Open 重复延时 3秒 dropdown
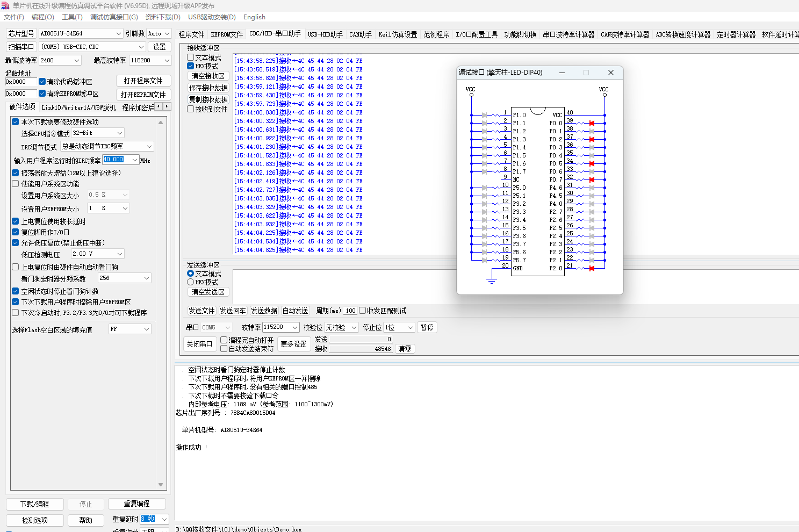 [155, 519]
